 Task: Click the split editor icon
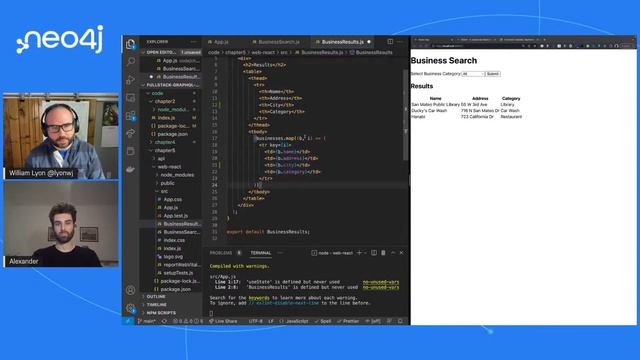pos(390,42)
